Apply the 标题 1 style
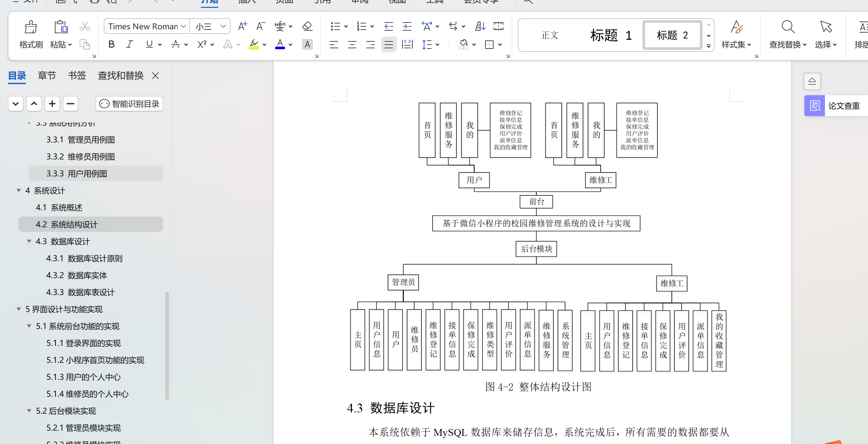 (x=610, y=35)
